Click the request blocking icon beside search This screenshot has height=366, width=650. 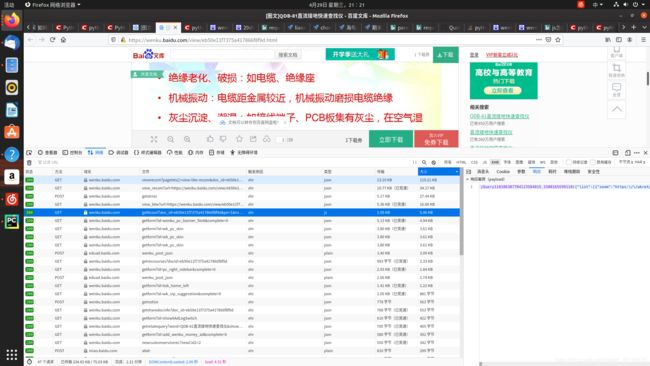[434, 162]
